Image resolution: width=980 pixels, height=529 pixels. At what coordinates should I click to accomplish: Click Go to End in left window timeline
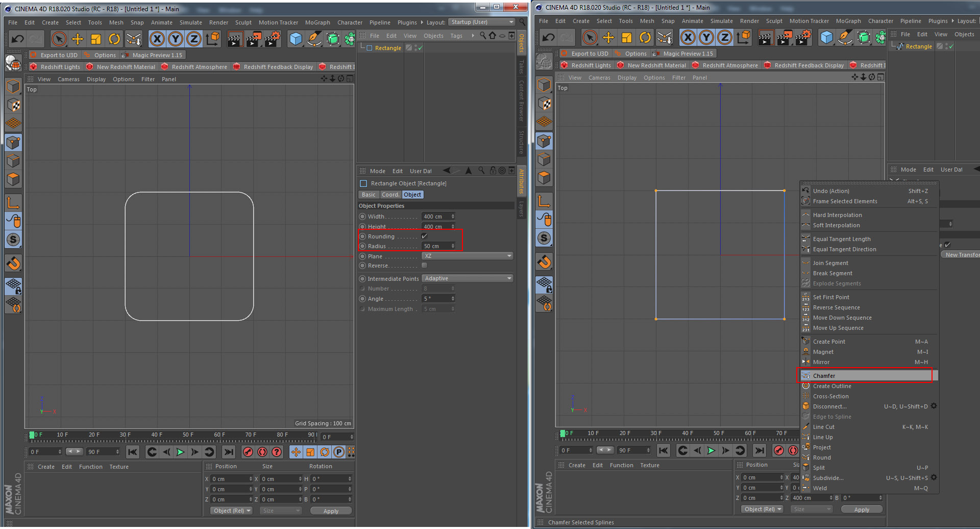click(229, 452)
